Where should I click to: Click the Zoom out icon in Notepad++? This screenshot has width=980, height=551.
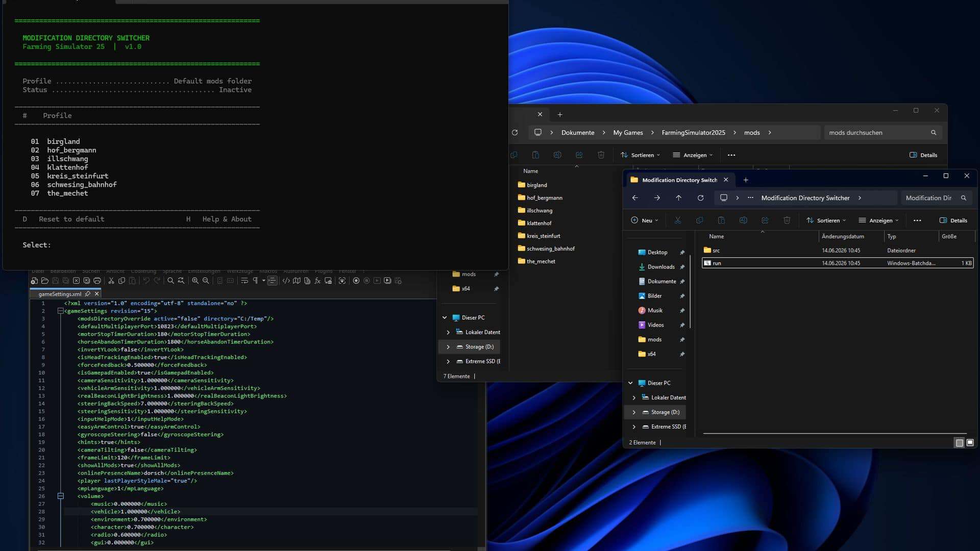coord(206,281)
